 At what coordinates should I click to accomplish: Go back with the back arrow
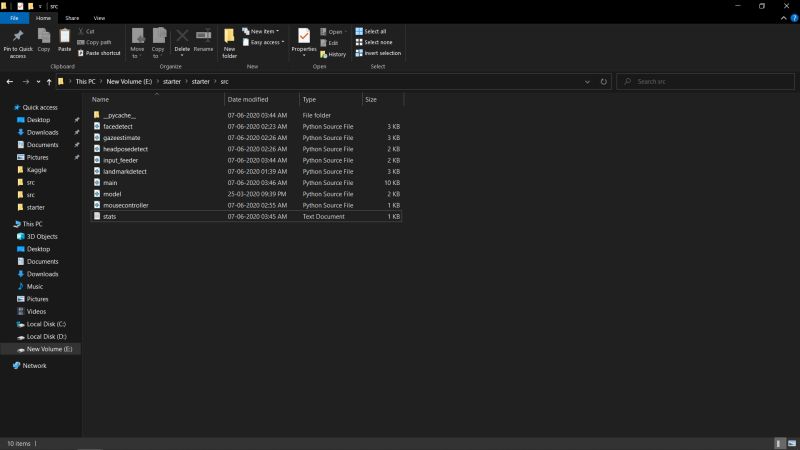coord(10,82)
